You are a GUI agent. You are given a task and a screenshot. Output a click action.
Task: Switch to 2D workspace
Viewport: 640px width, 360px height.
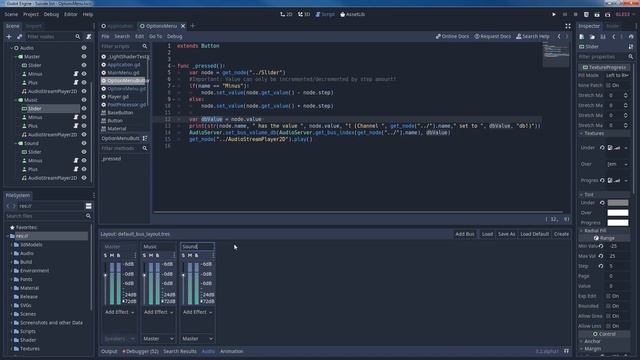coord(286,14)
